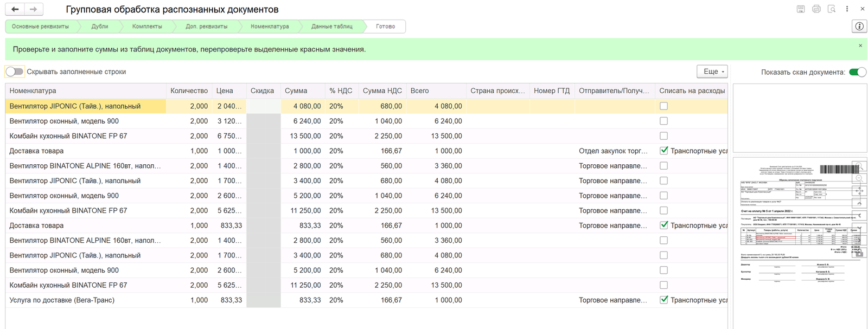Click the back navigation arrow
The height and width of the screenshot is (329, 868).
tap(15, 9)
